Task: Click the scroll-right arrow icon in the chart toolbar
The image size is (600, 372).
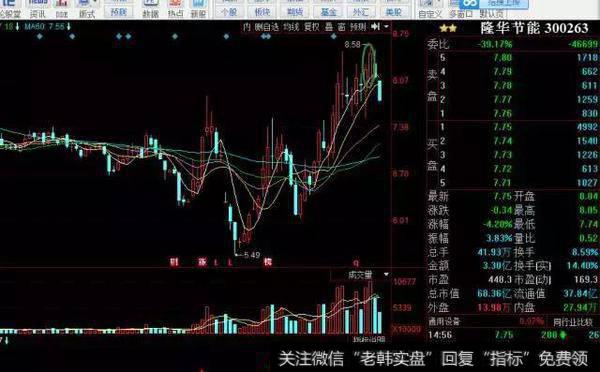Action: click(x=376, y=26)
